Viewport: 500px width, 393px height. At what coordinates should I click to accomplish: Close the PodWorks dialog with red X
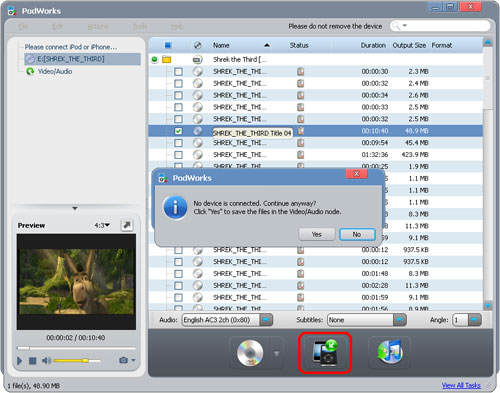click(356, 174)
